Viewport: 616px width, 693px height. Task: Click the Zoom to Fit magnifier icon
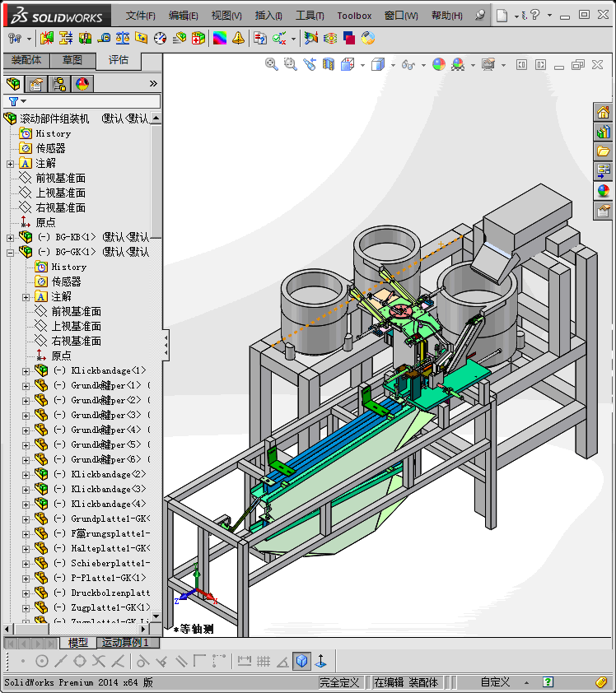click(x=271, y=64)
